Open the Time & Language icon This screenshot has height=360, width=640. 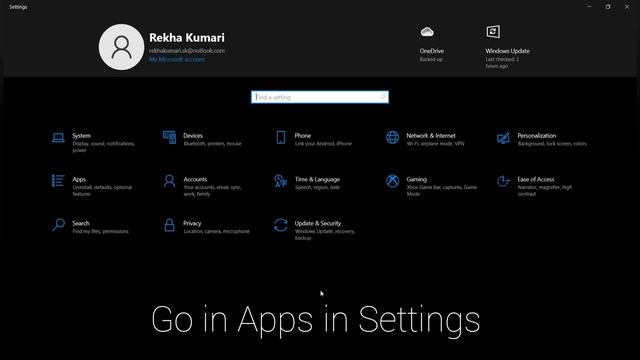(281, 181)
